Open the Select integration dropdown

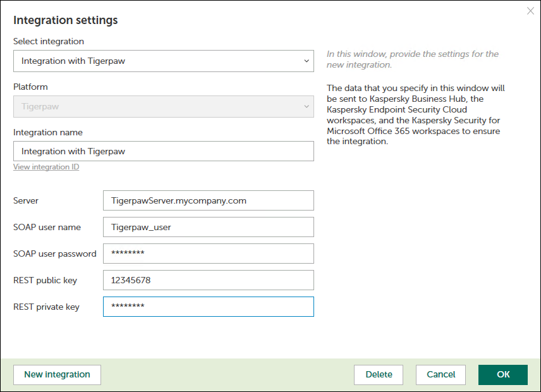(x=163, y=61)
